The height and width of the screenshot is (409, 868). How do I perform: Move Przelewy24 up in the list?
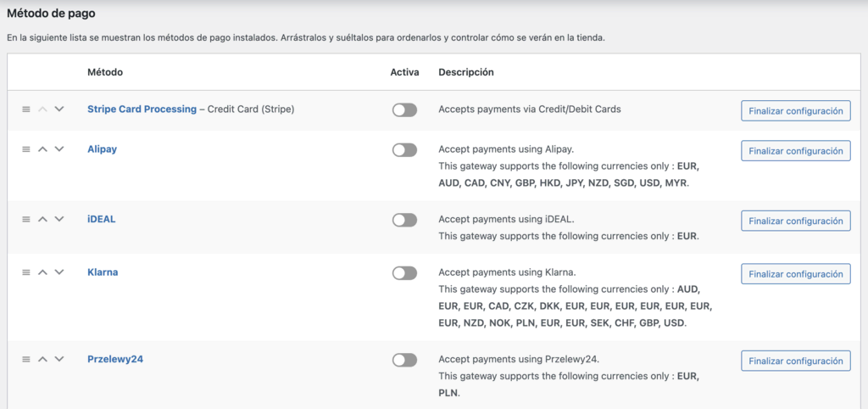pos(42,359)
